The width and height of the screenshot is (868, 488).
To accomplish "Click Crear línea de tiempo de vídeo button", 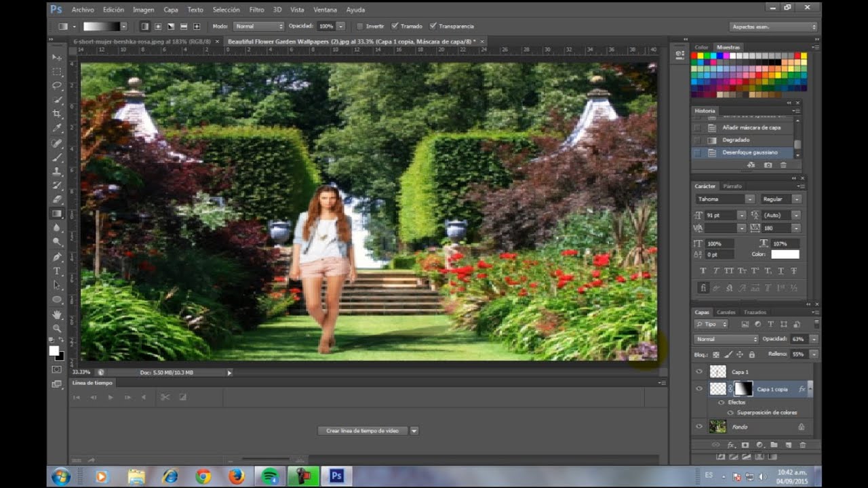I will pos(362,430).
